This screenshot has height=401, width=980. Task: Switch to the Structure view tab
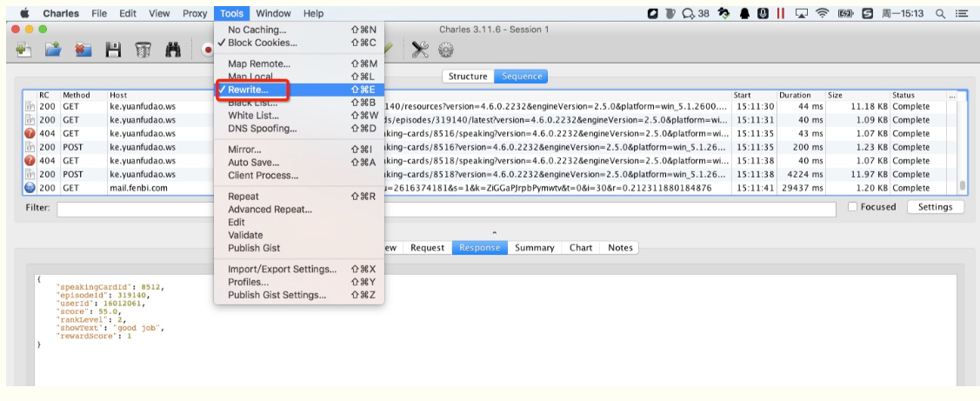(468, 77)
